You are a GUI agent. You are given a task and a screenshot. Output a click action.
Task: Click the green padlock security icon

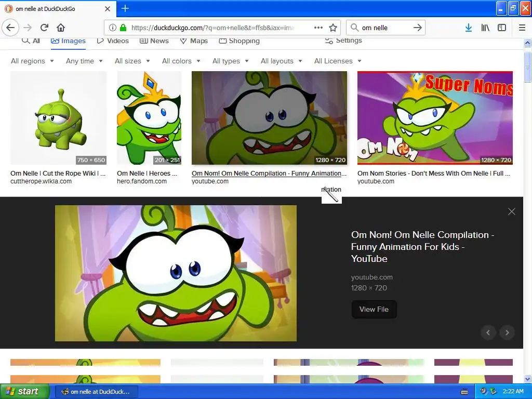123,28
